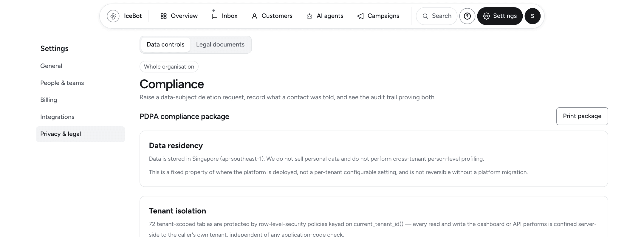
Task: Select Privacy & legal in sidebar
Action: point(80,134)
